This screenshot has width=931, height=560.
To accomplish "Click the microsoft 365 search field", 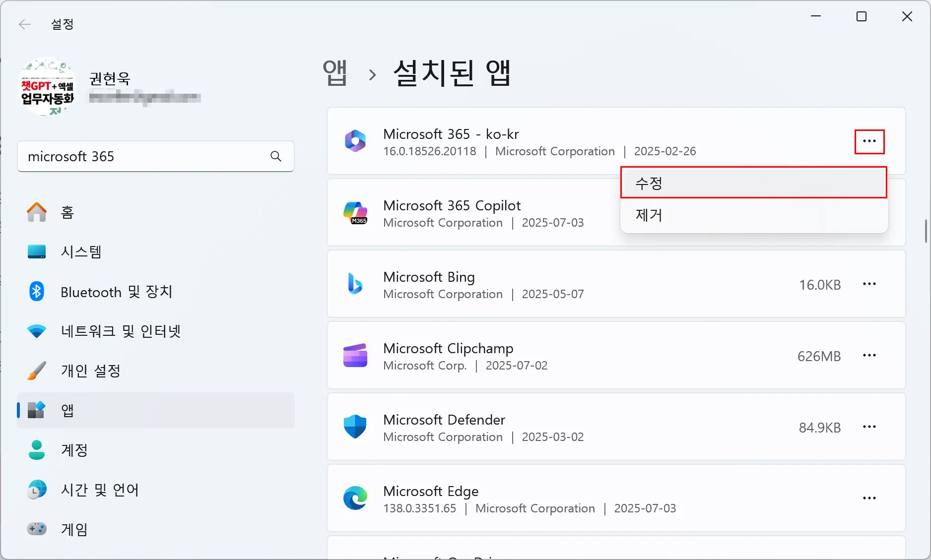I will (x=156, y=156).
